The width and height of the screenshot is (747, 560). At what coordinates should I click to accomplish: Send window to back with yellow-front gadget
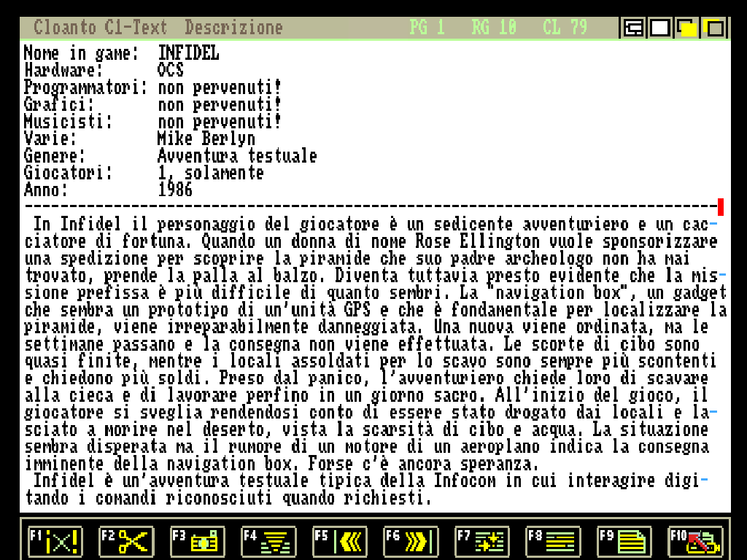point(686,28)
